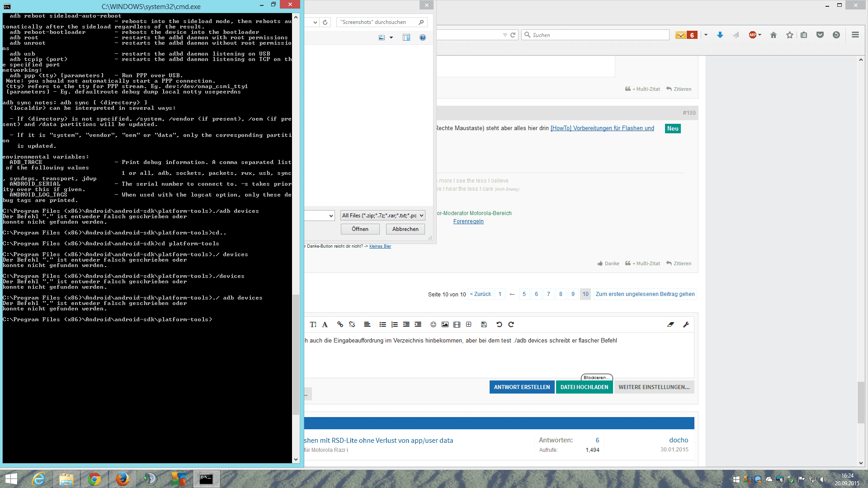Open the view options dropdown in file dialog
This screenshot has width=868, height=488.
pyautogui.click(x=392, y=38)
